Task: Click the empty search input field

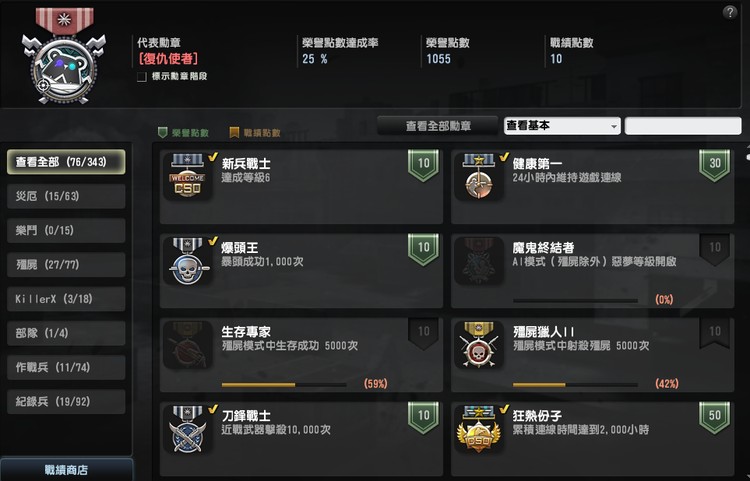Action: coord(683,126)
